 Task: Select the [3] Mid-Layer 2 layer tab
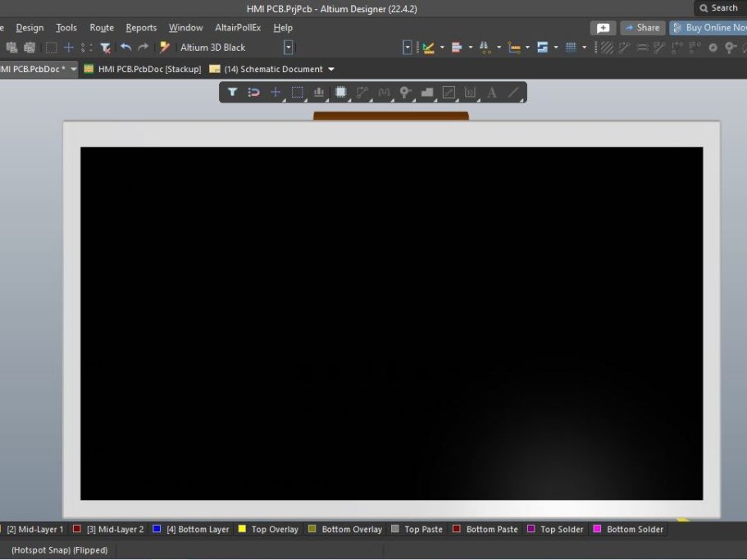pos(108,529)
